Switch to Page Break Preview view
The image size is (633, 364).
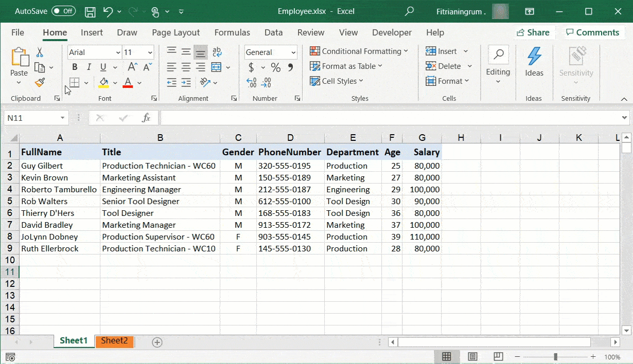click(x=498, y=357)
